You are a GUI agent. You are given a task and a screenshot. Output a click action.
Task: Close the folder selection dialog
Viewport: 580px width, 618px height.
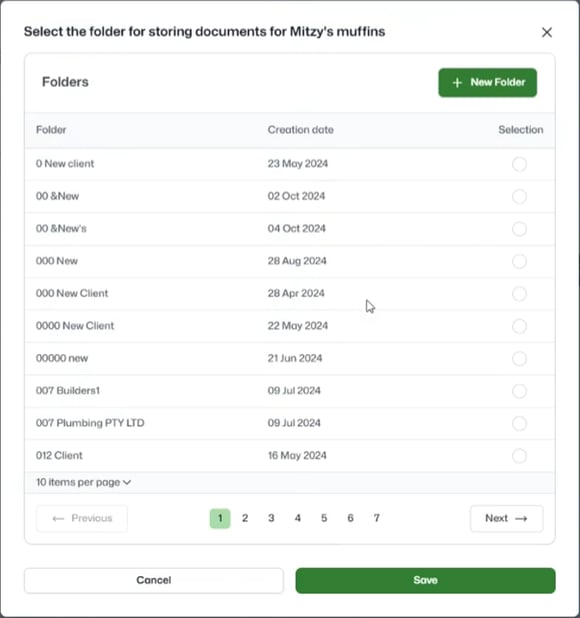coord(547,32)
